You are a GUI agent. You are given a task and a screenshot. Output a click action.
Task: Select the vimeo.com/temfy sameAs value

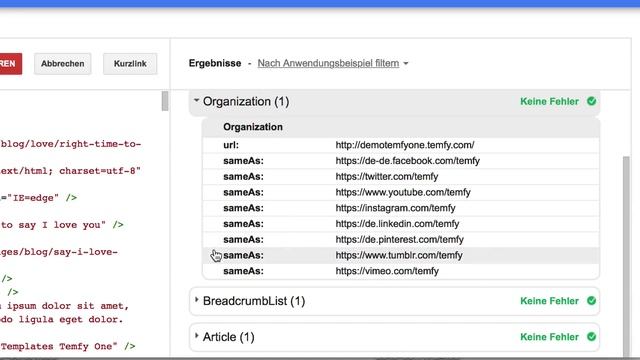387,271
